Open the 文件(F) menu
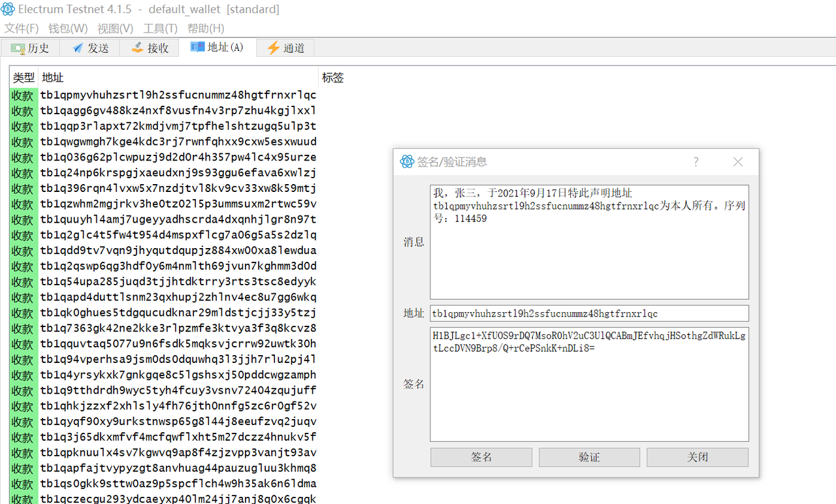 22,29
